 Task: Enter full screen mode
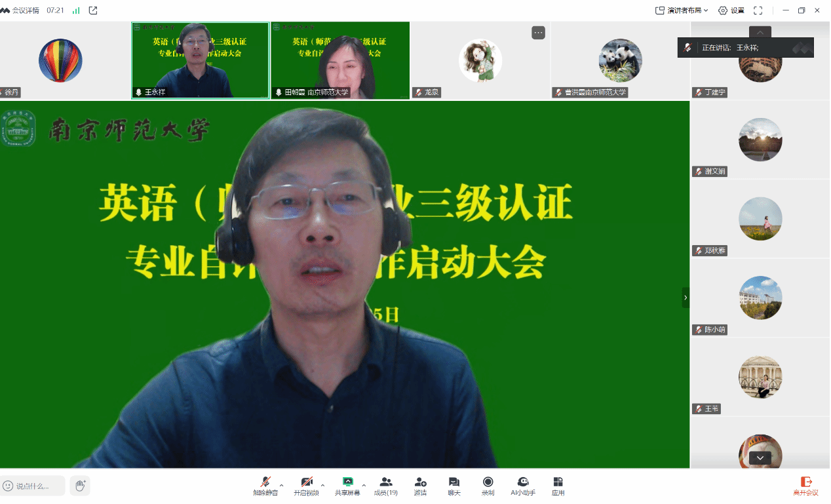[x=758, y=10]
